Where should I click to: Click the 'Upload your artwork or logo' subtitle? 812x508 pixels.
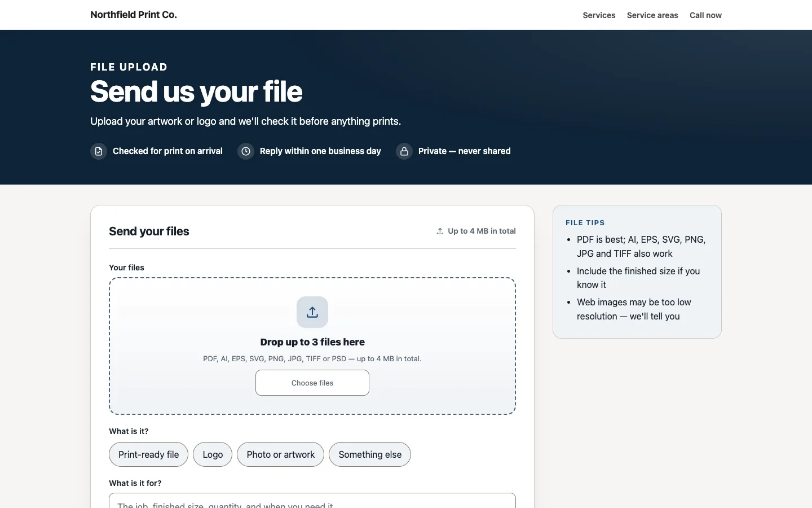(245, 121)
